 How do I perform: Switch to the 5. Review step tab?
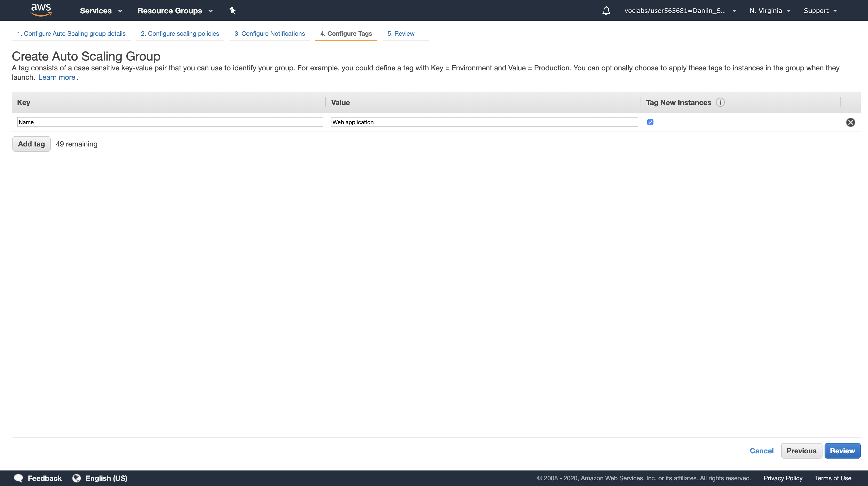coord(401,33)
